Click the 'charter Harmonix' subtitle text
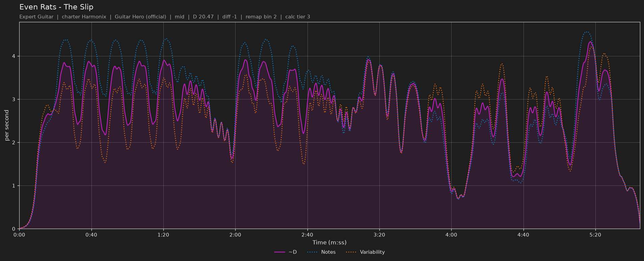This screenshot has height=261, width=644. point(84,17)
